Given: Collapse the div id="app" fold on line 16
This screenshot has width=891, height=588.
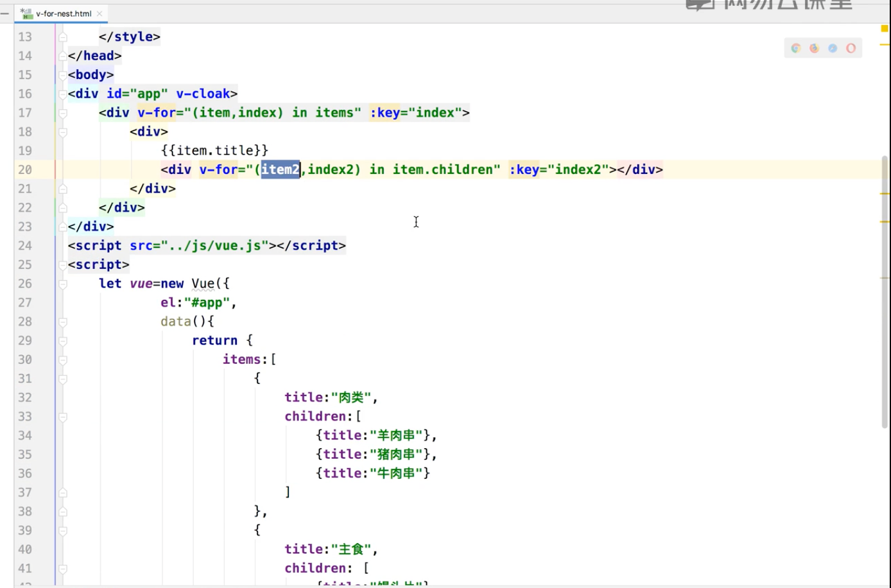Looking at the screenshot, I should [63, 94].
